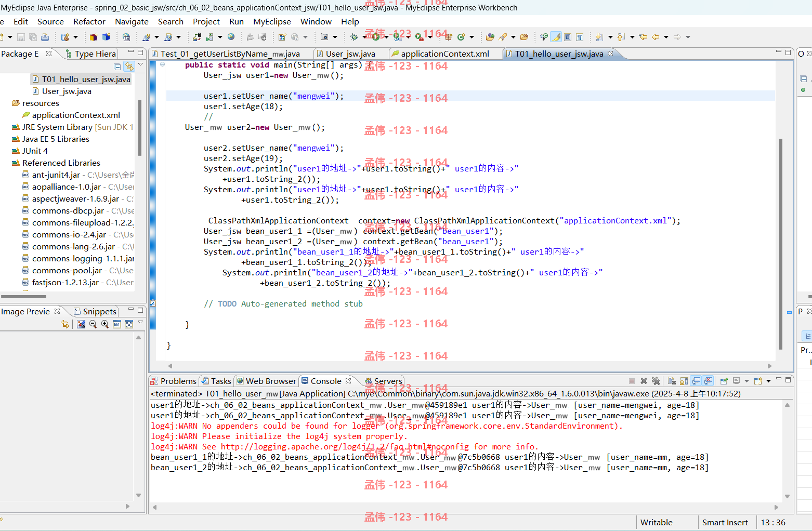Open Package Explorer view menu dropdown

(140, 64)
